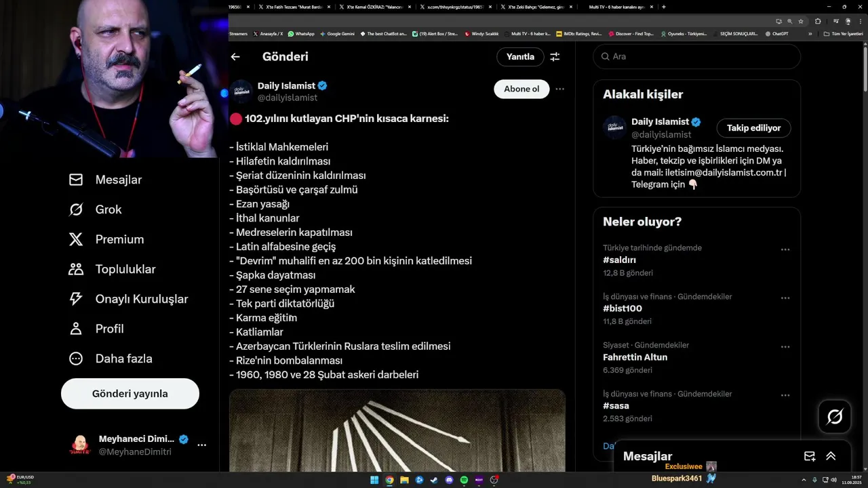This screenshot has height=488, width=868.
Task: Open Discord from the taskbar
Action: pyautogui.click(x=449, y=480)
